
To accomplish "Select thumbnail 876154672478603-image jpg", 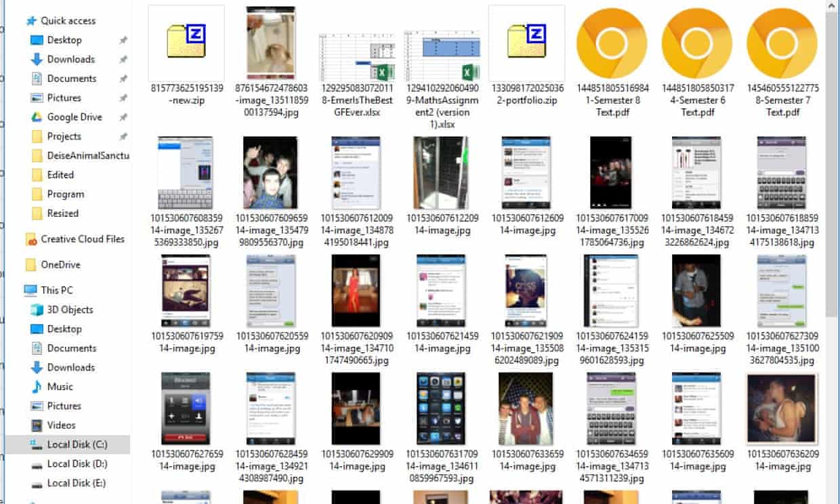I will (x=271, y=43).
